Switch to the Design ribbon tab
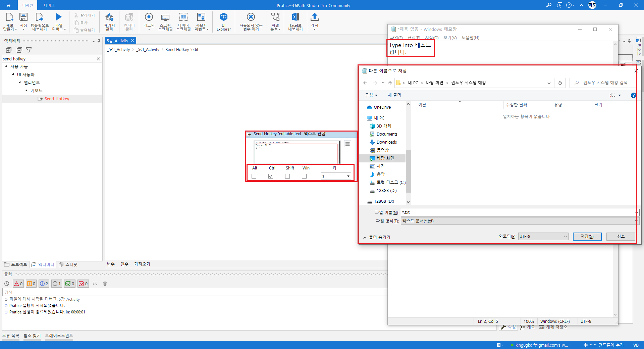 pos(28,5)
